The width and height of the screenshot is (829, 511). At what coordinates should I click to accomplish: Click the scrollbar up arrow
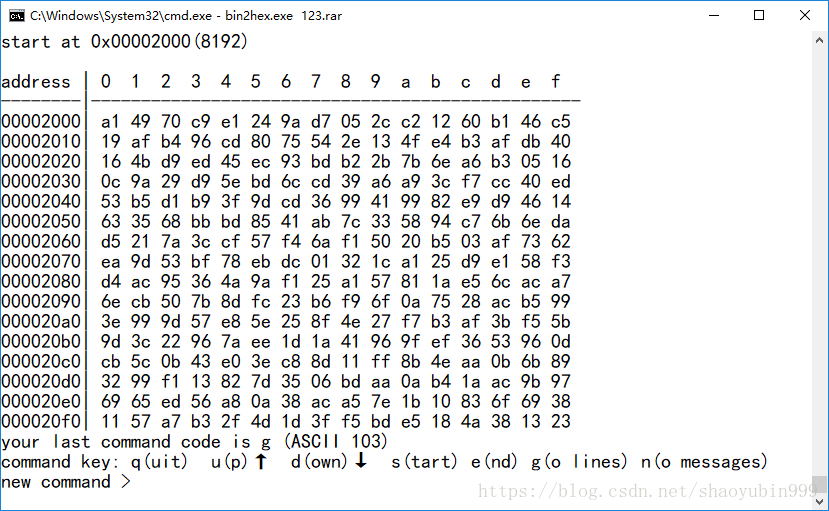pyautogui.click(x=819, y=40)
